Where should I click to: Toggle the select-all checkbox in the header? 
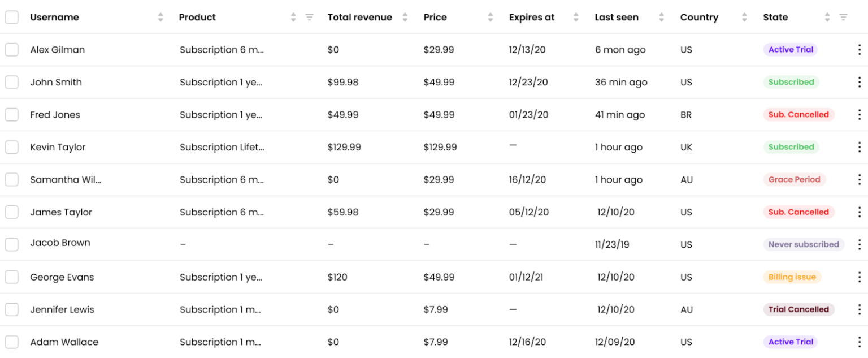[11, 17]
